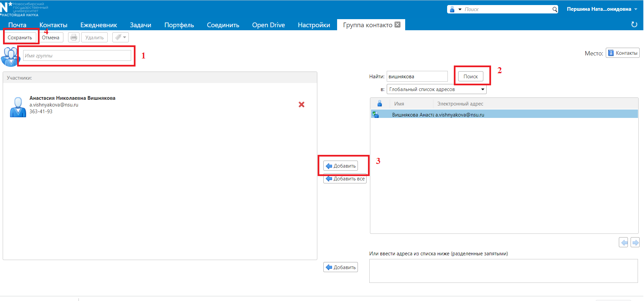Open the tag dropdown in toolbar
The width and height of the screenshot is (644, 301).
[x=120, y=37]
